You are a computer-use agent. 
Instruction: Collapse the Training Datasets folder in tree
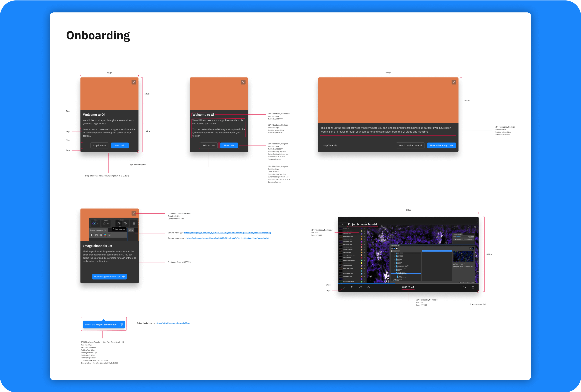coord(395,272)
